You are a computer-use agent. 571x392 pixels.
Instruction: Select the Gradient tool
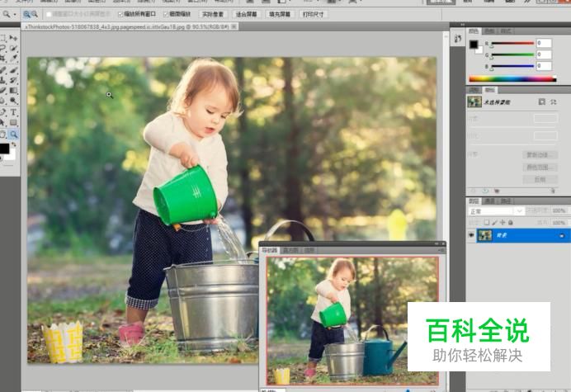tap(13, 90)
